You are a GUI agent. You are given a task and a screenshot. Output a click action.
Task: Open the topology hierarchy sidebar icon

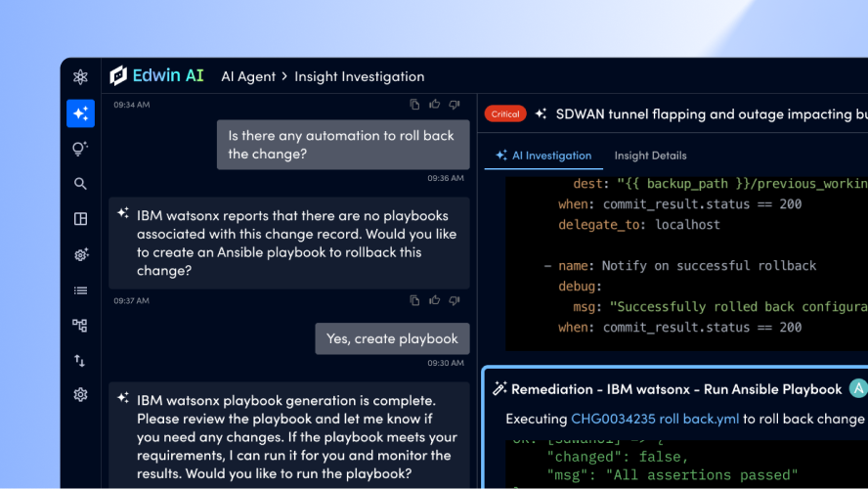tap(80, 326)
